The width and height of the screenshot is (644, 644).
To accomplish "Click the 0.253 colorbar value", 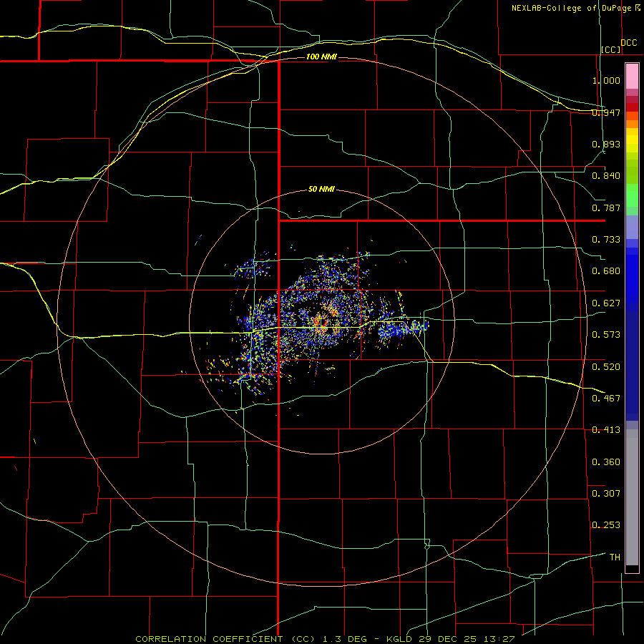I will click(606, 525).
